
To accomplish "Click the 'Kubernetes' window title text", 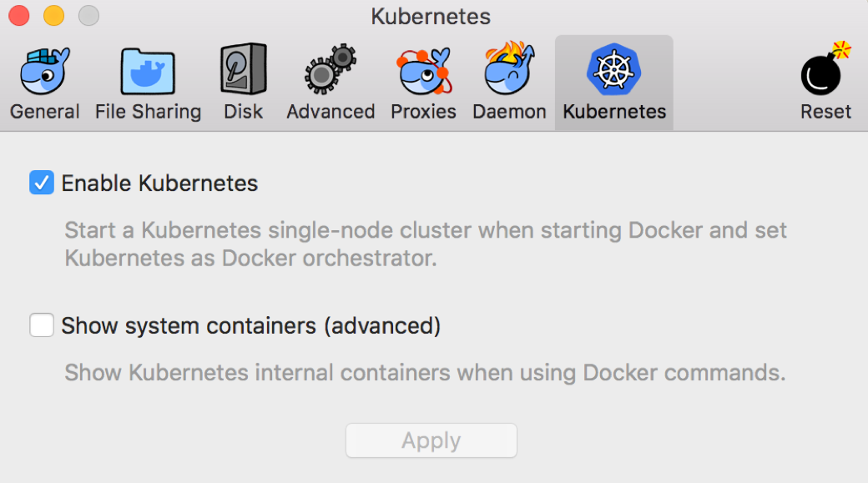I will tap(431, 16).
